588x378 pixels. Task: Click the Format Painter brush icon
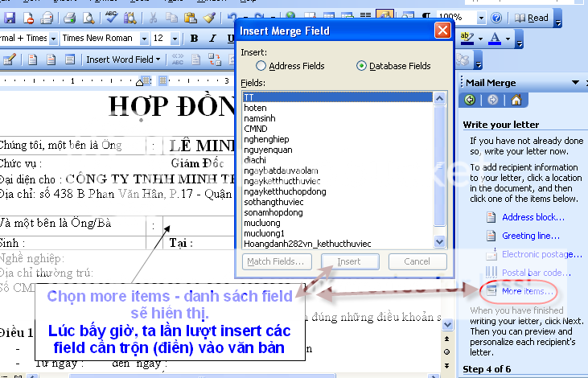(x=210, y=18)
